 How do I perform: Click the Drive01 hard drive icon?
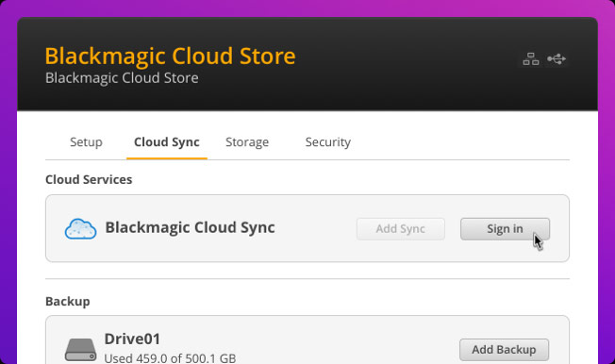point(80,350)
